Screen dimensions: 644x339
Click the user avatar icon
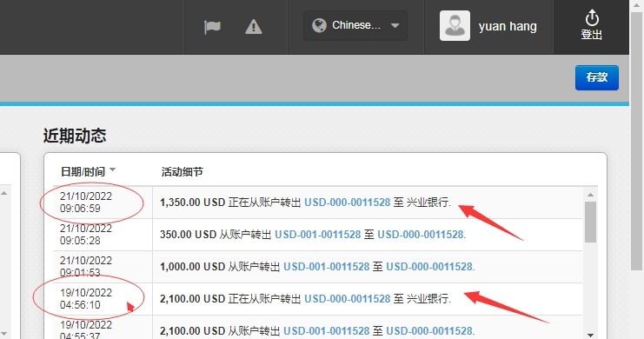pos(455,25)
